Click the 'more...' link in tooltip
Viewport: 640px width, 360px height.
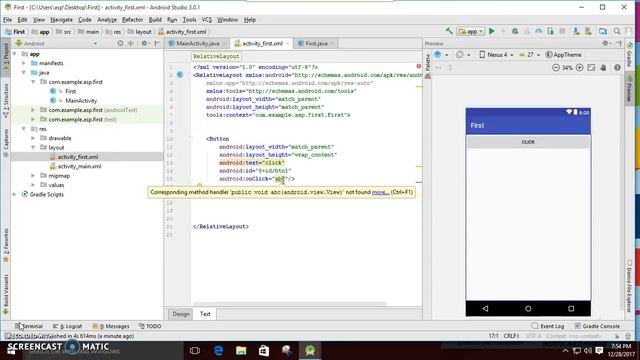coord(380,192)
